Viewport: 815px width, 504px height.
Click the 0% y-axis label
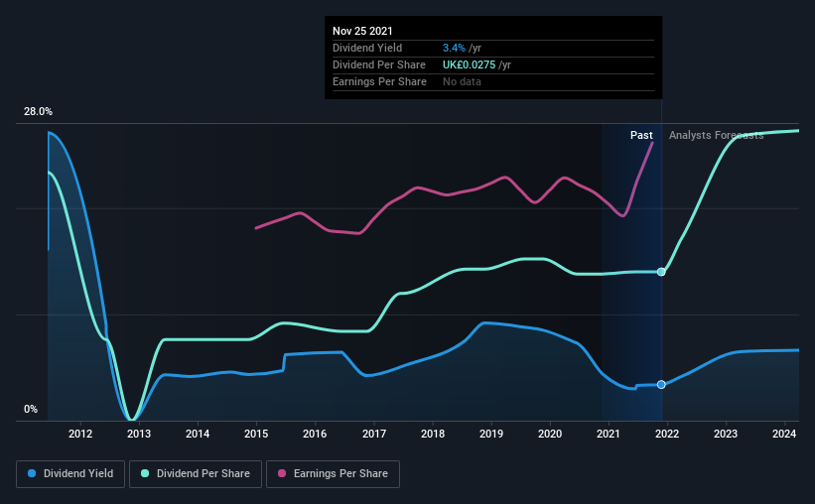point(31,410)
